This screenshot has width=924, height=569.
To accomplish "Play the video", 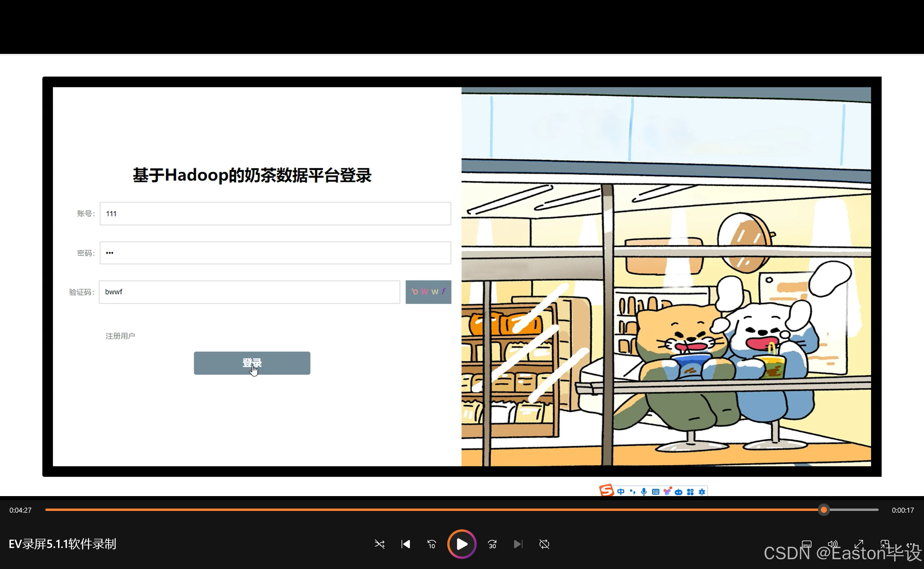I will (462, 544).
